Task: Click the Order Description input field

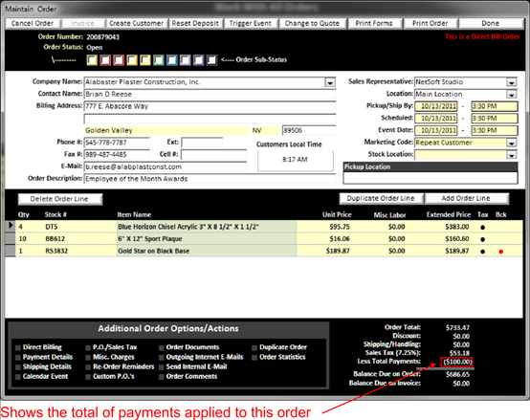Action: [210, 179]
